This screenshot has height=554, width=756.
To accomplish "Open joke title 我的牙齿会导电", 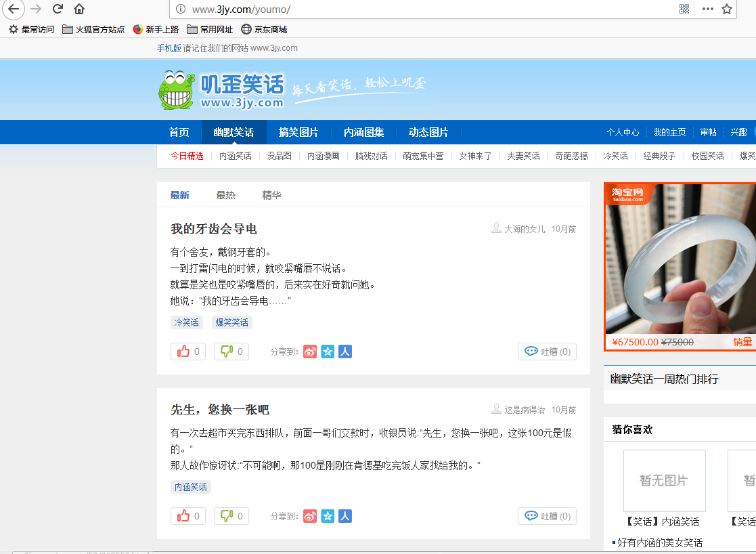I will click(214, 229).
